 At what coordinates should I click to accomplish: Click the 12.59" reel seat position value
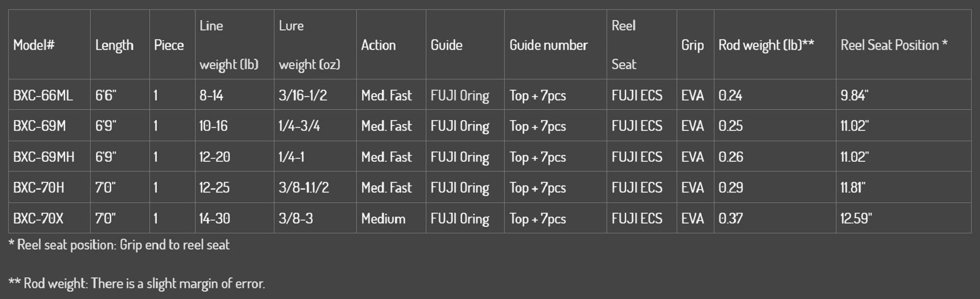(x=856, y=219)
